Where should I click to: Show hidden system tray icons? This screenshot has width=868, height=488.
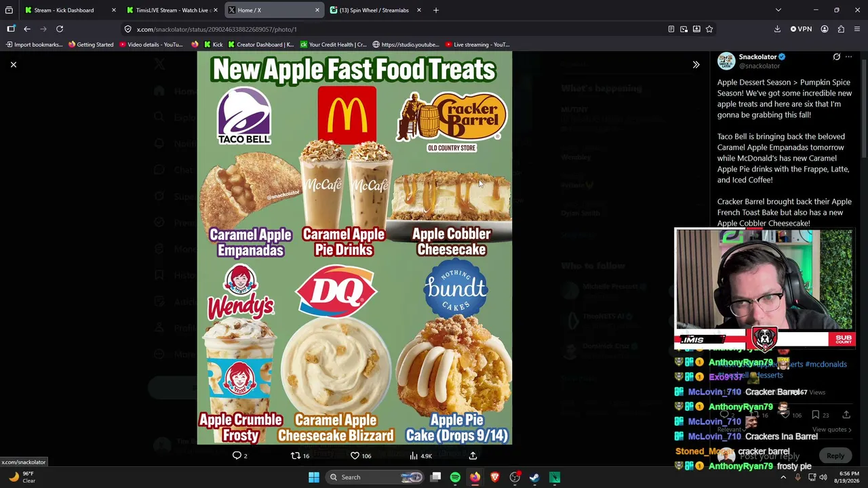(x=783, y=477)
